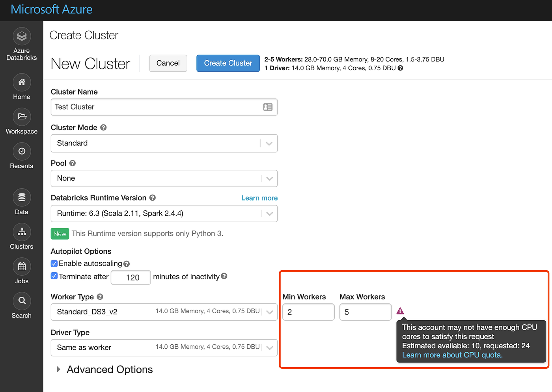
Task: Expand Advanced Options section
Action: click(105, 370)
